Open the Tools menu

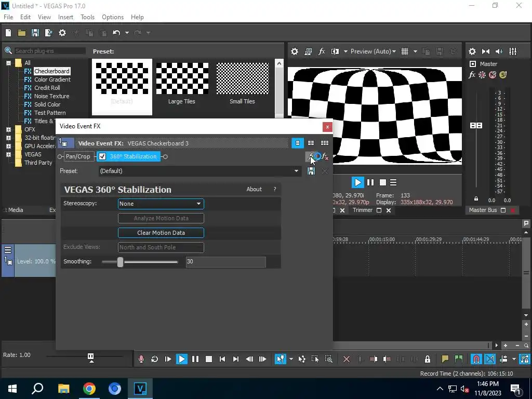[x=87, y=17]
